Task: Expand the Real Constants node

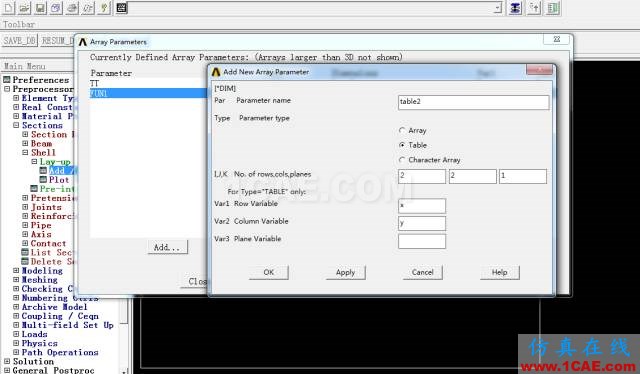Action: click(x=16, y=107)
